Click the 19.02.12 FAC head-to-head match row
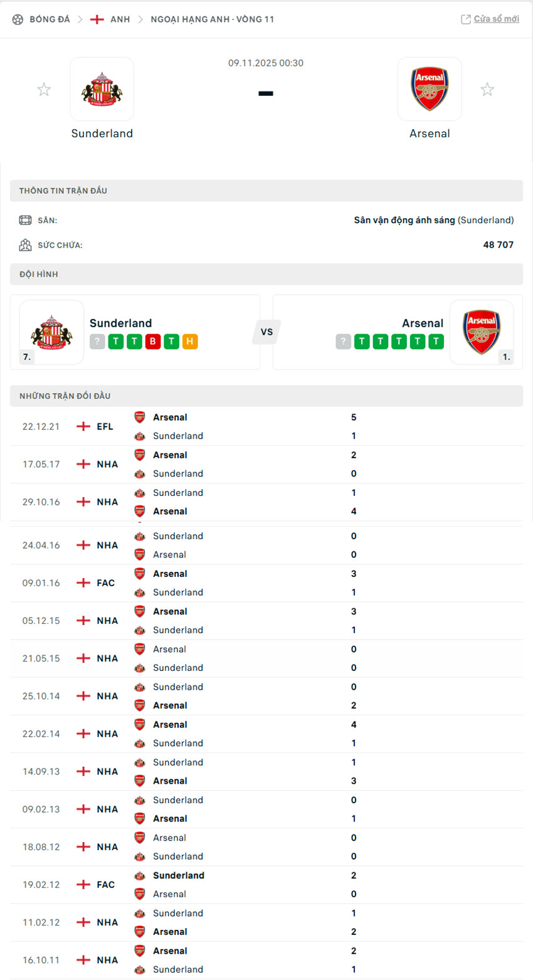The image size is (533, 980). pos(266,884)
